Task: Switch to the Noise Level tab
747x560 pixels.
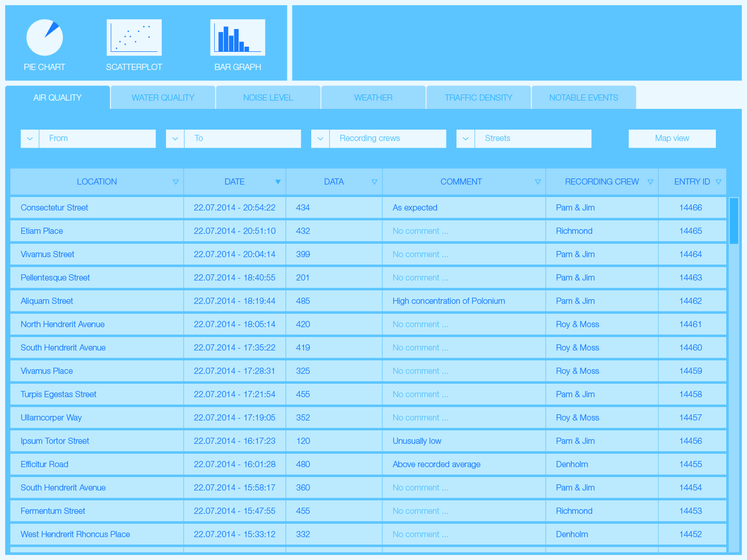Action: pos(268,97)
